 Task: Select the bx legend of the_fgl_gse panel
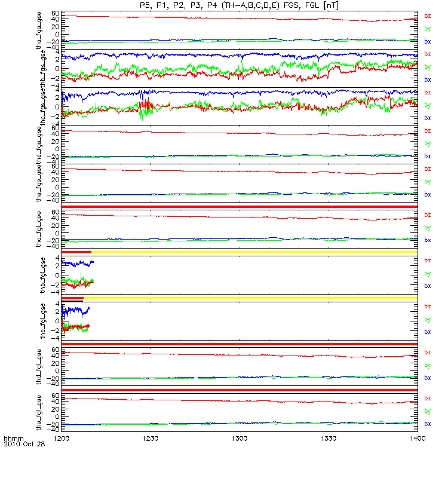428,424
